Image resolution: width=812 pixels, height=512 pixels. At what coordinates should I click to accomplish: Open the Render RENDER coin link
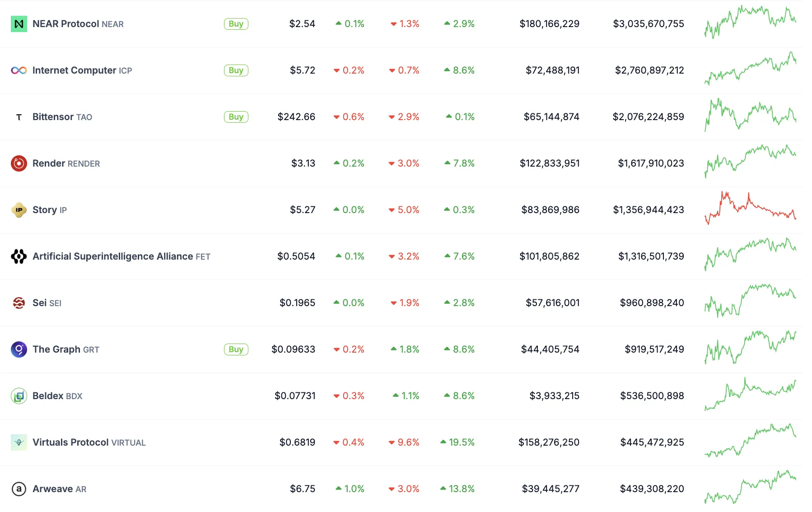point(66,163)
